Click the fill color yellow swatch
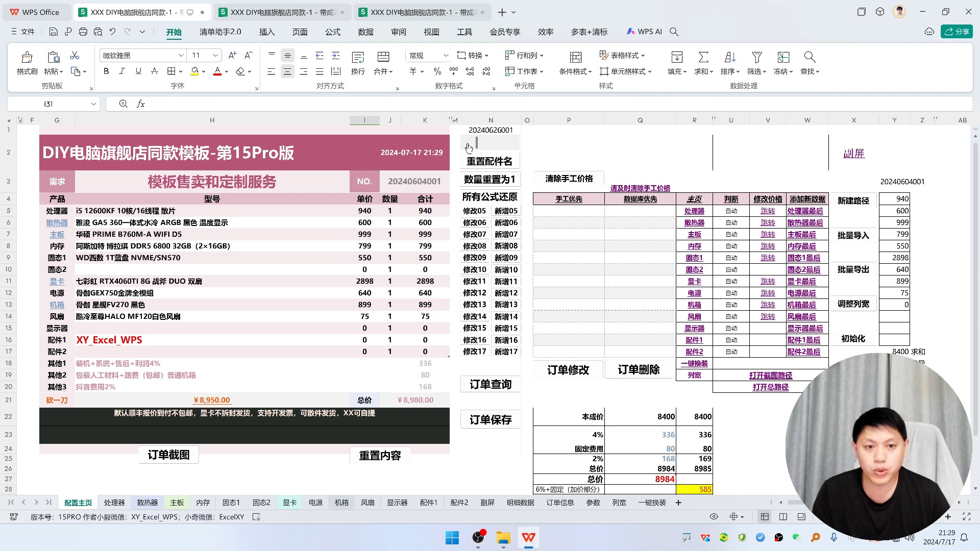Image resolution: width=980 pixels, height=551 pixels. (194, 71)
